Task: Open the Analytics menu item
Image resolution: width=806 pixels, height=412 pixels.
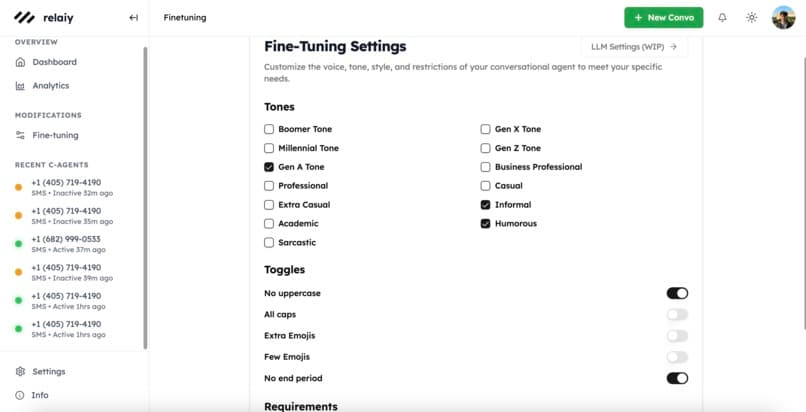Action: (50, 86)
